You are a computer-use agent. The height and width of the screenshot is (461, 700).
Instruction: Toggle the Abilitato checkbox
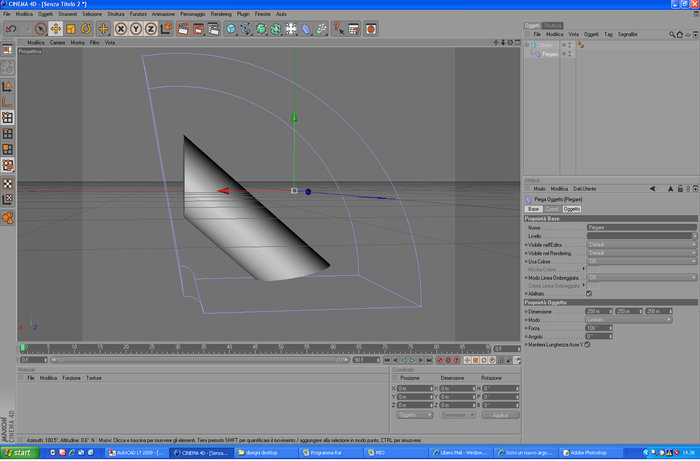(589, 294)
